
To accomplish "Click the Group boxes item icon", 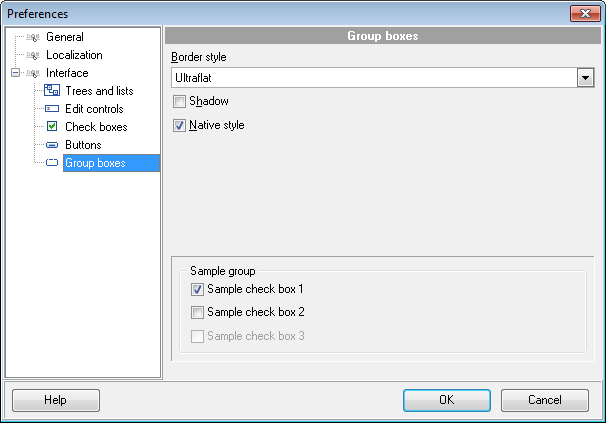I will click(x=52, y=163).
